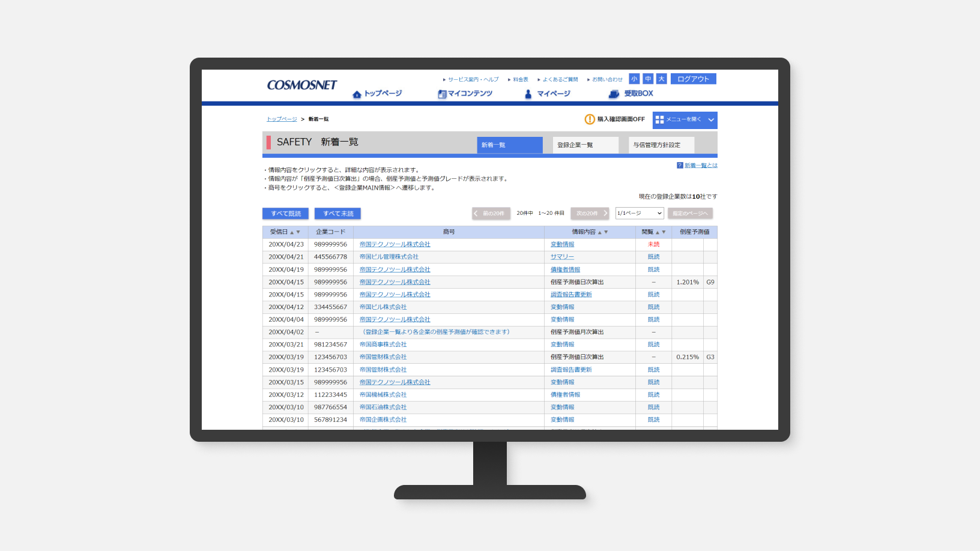Click the home icon beside トップページ

tap(357, 94)
